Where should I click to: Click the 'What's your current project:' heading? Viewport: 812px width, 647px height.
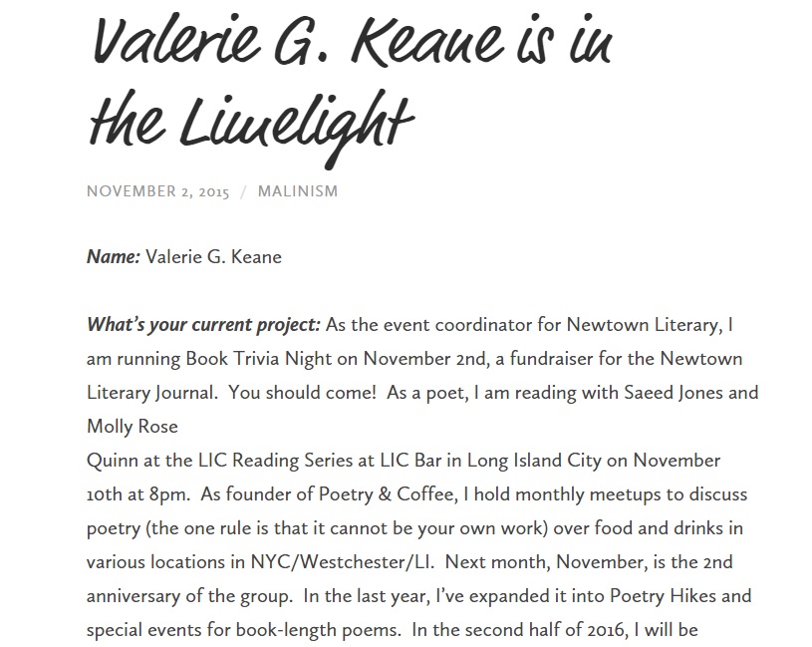203,325
